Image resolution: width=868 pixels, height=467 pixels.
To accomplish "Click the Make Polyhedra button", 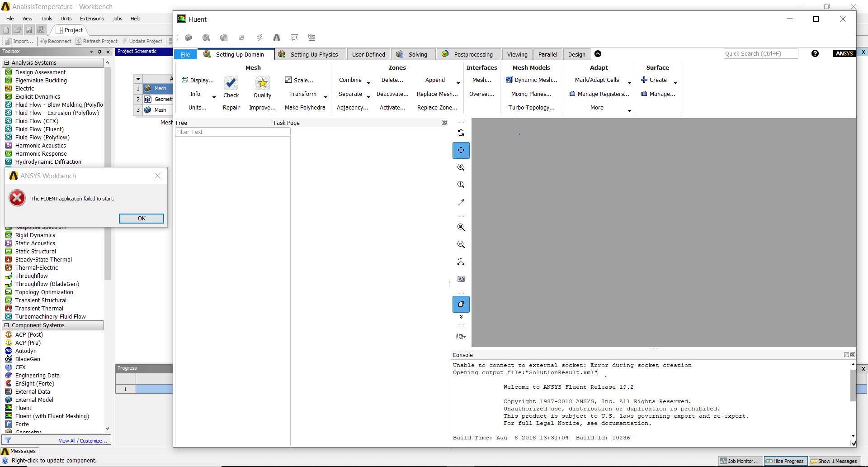I will pyautogui.click(x=305, y=108).
